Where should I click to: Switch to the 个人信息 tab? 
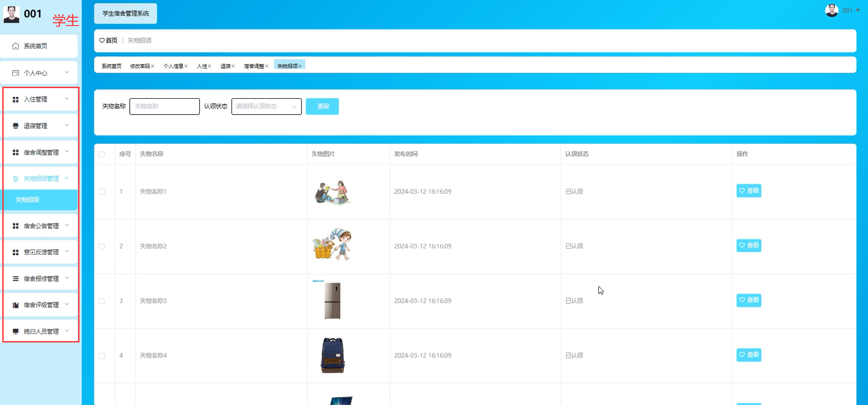pos(173,66)
